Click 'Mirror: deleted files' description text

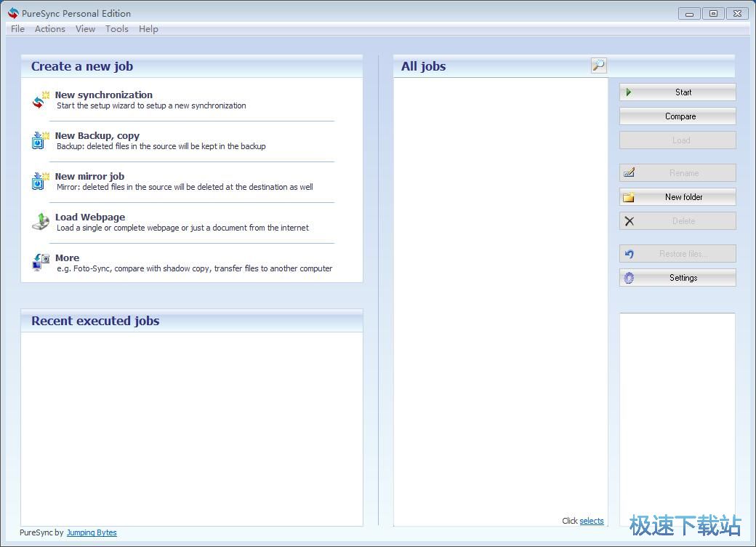pyautogui.click(x=185, y=187)
